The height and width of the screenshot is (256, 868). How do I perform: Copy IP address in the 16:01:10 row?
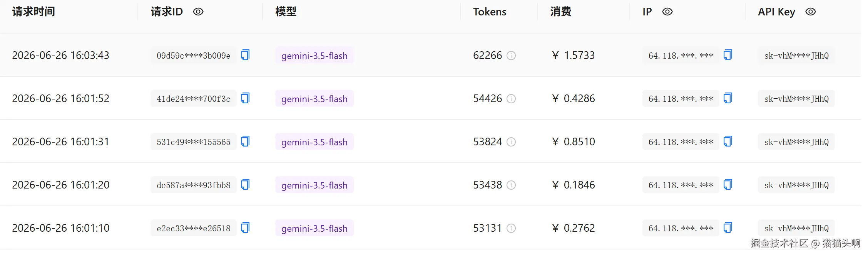728,228
